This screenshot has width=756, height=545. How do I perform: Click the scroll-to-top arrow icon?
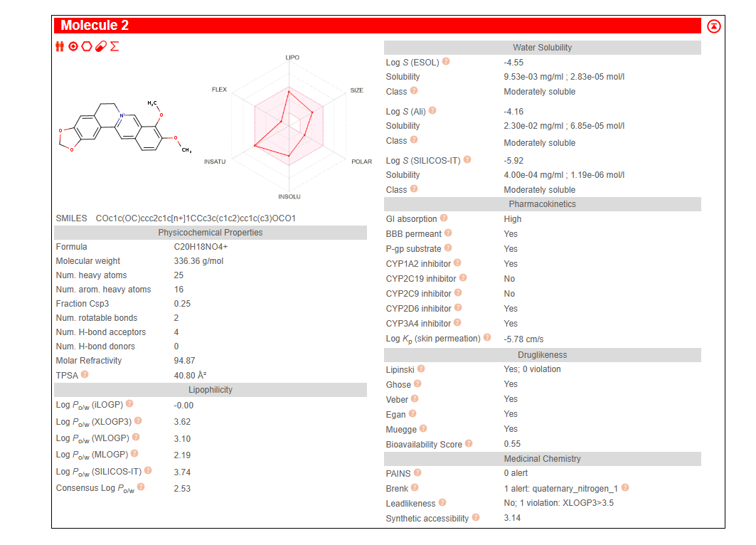coord(714,26)
